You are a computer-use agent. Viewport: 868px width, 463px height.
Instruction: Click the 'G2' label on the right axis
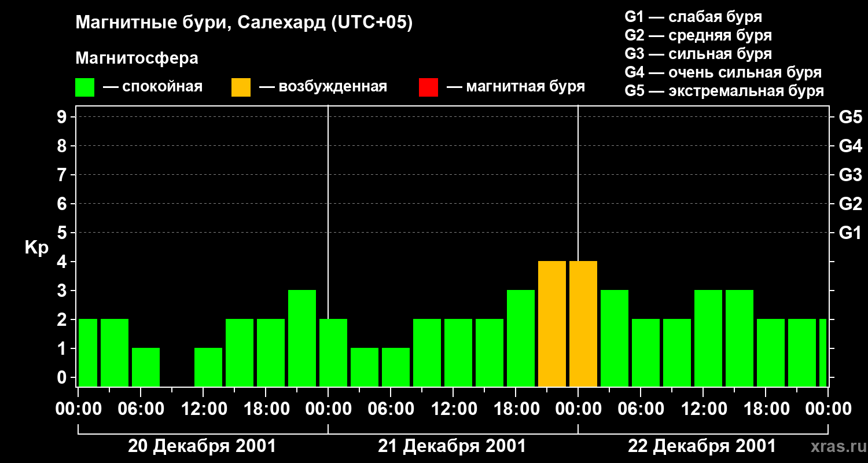(x=850, y=204)
